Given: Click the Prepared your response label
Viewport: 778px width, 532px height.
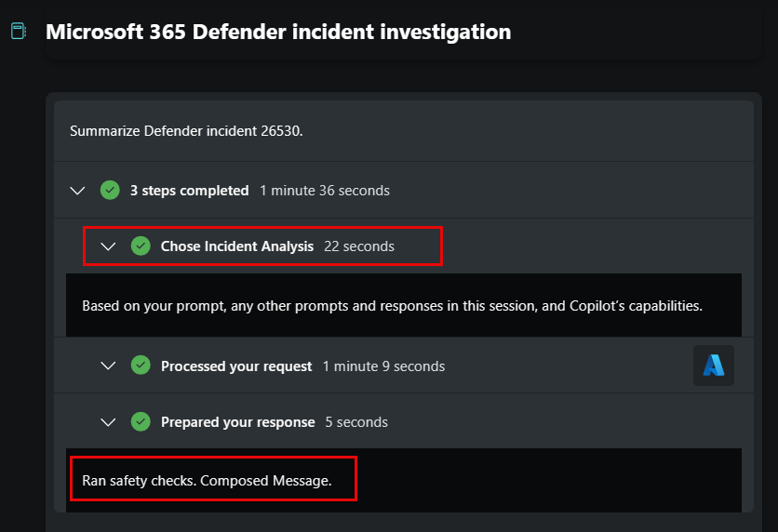Looking at the screenshot, I should click(x=237, y=422).
